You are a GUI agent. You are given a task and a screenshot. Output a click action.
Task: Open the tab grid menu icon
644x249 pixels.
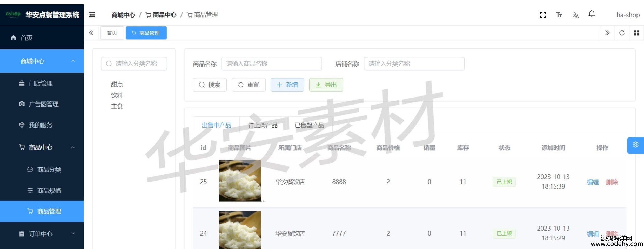[636, 33]
